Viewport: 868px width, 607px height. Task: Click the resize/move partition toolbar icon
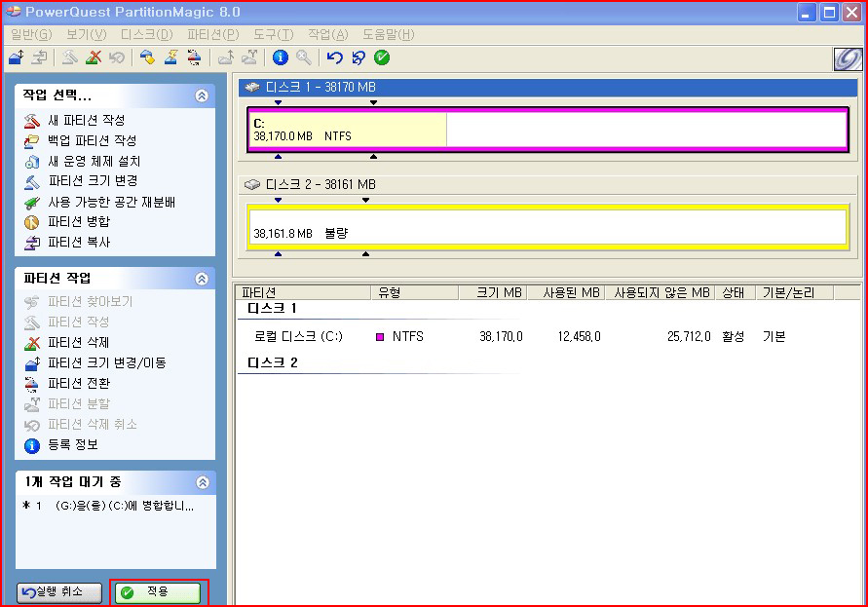[x=16, y=57]
